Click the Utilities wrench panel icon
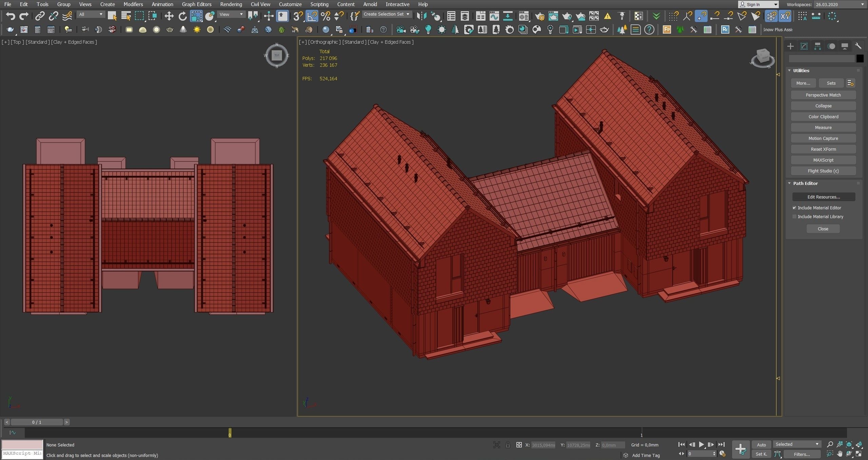 [x=858, y=46]
